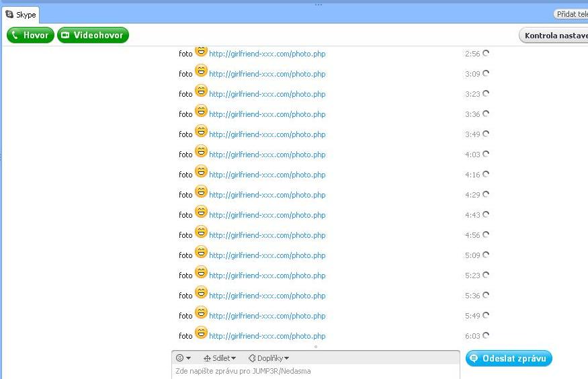Click the smiley emoticon in 5:36 message
This screenshot has width=588, height=379.
coord(201,292)
